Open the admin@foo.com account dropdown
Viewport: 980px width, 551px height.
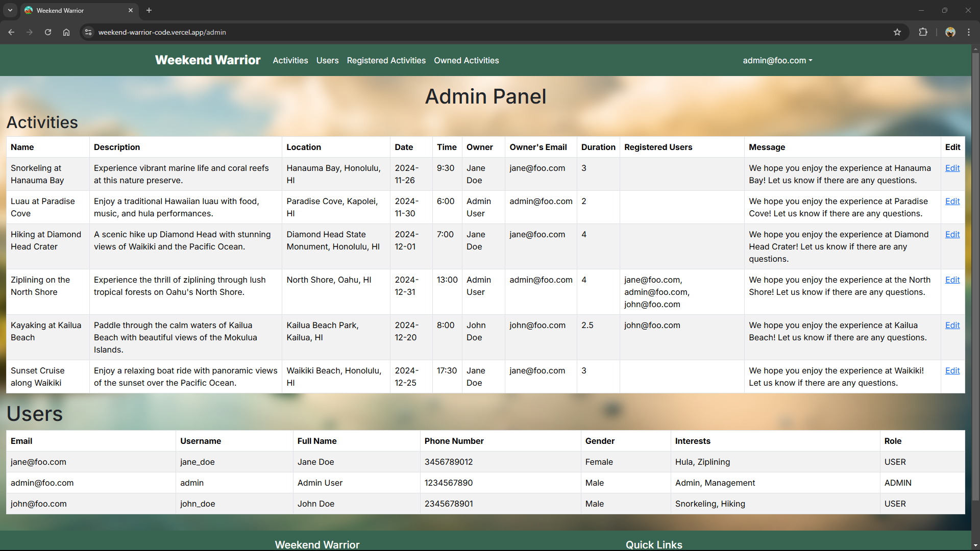pyautogui.click(x=776, y=60)
